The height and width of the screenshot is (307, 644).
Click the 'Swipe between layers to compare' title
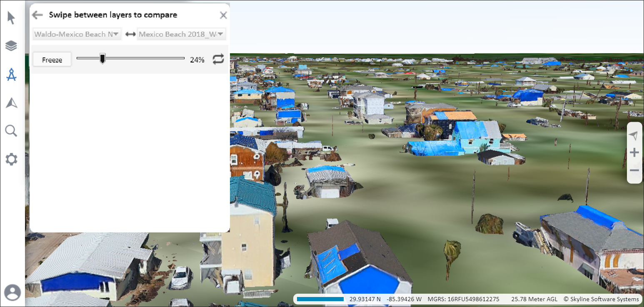click(113, 15)
